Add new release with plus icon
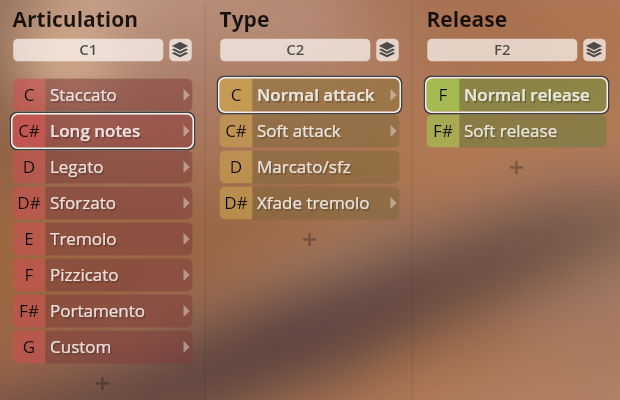This screenshot has height=400, width=620. 516,167
